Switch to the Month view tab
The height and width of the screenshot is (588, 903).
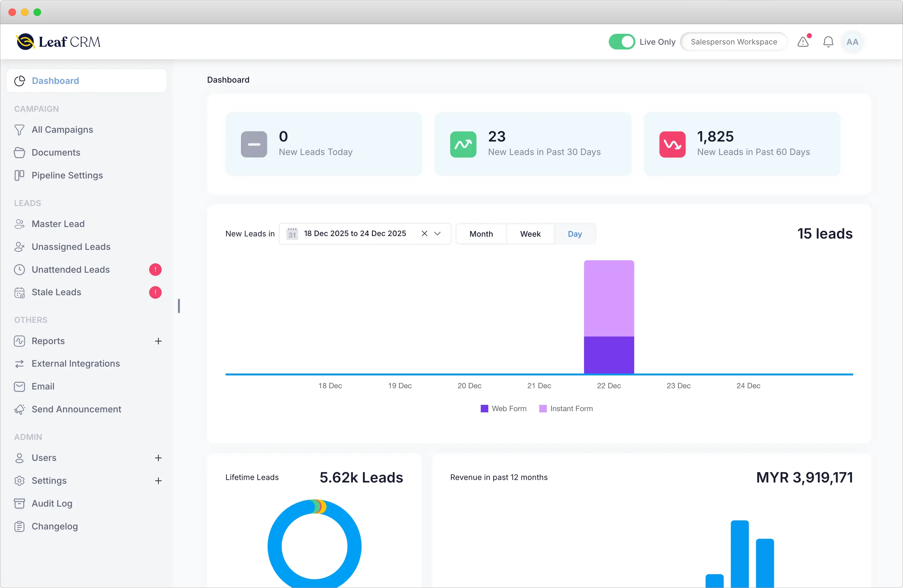coord(481,234)
